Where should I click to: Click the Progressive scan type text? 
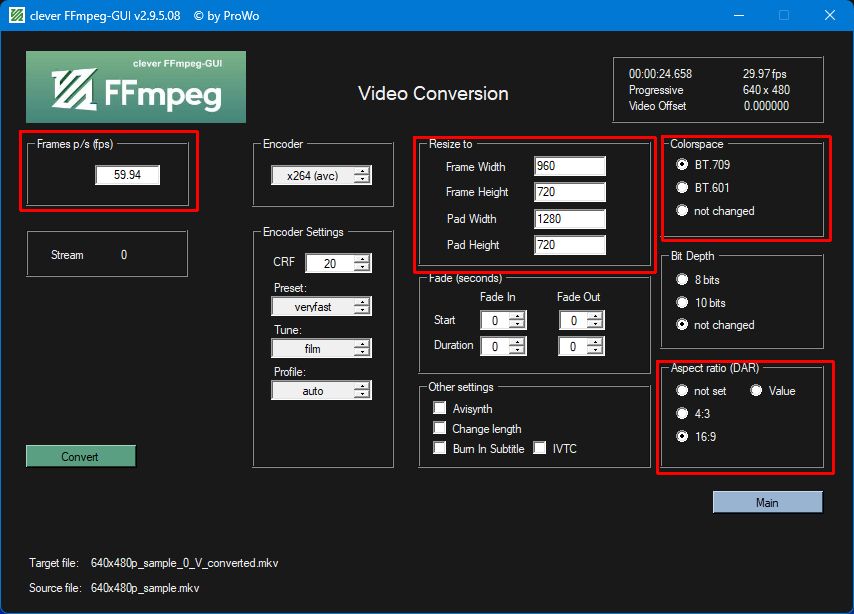[656, 89]
